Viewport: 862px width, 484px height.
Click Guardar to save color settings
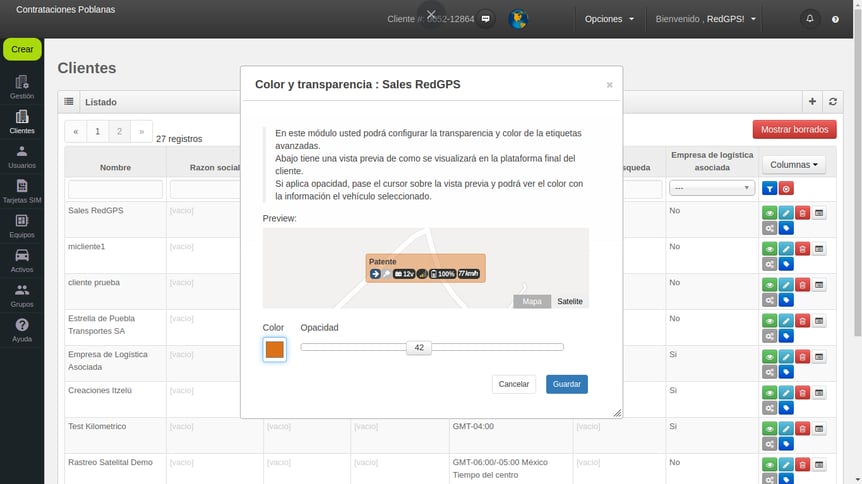(x=567, y=384)
